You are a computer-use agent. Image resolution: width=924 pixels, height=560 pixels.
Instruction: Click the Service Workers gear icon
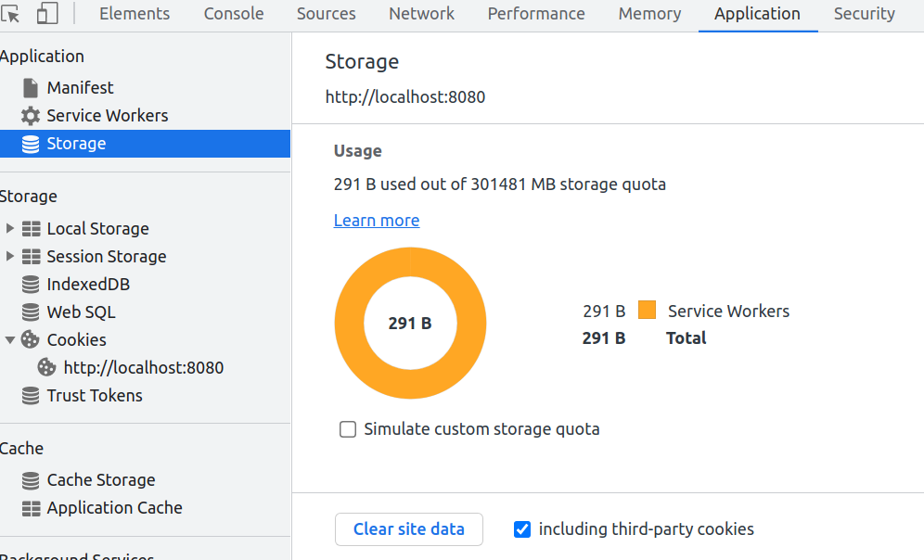(31, 116)
